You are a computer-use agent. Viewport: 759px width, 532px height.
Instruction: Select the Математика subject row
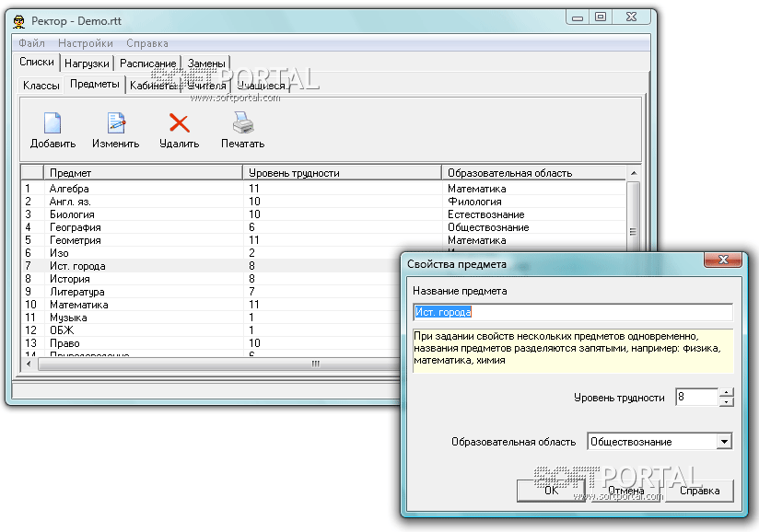[211, 305]
